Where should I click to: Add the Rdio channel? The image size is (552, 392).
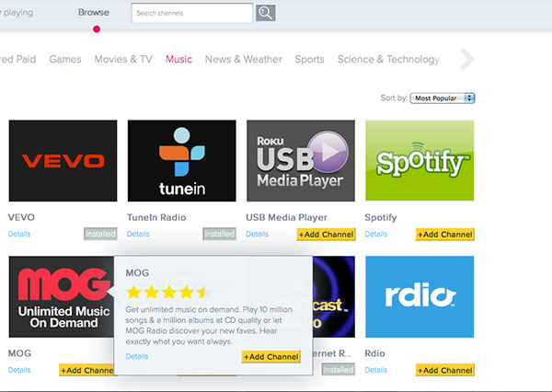pyautogui.click(x=445, y=370)
